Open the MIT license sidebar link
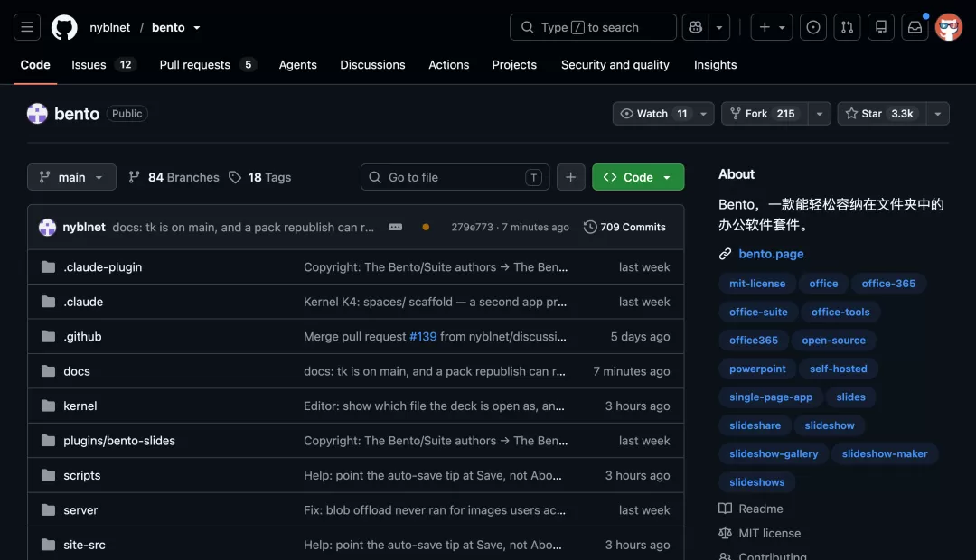Screen dimensions: 976x560 pyautogui.click(x=769, y=533)
